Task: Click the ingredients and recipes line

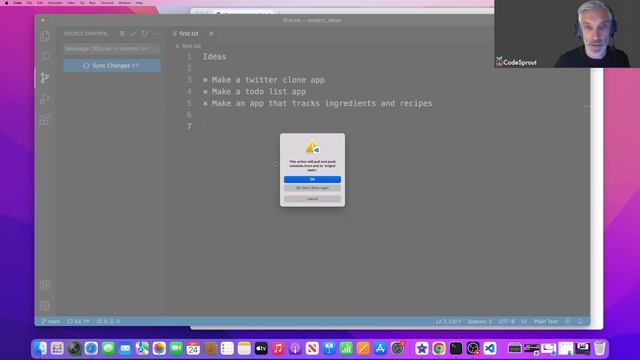Action: click(x=318, y=104)
